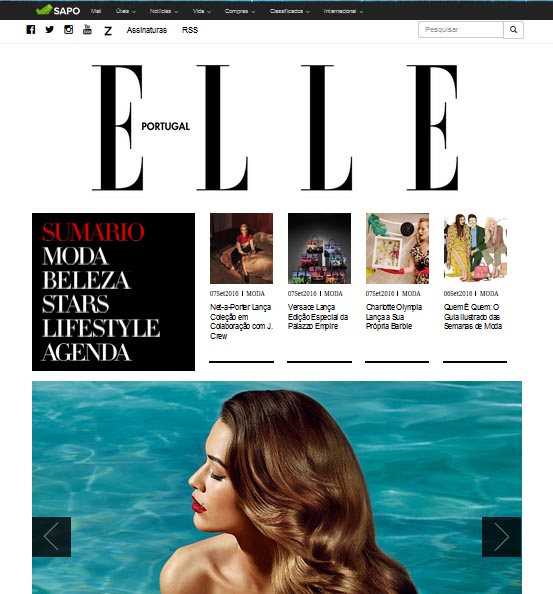
Task: Click the Z icon next to YouTube
Action: click(x=108, y=31)
